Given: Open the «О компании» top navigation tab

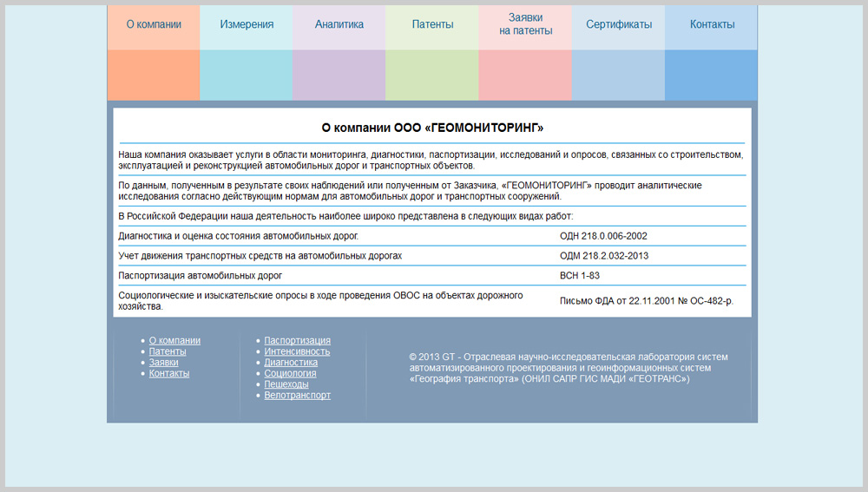Looking at the screenshot, I should coord(154,25).
